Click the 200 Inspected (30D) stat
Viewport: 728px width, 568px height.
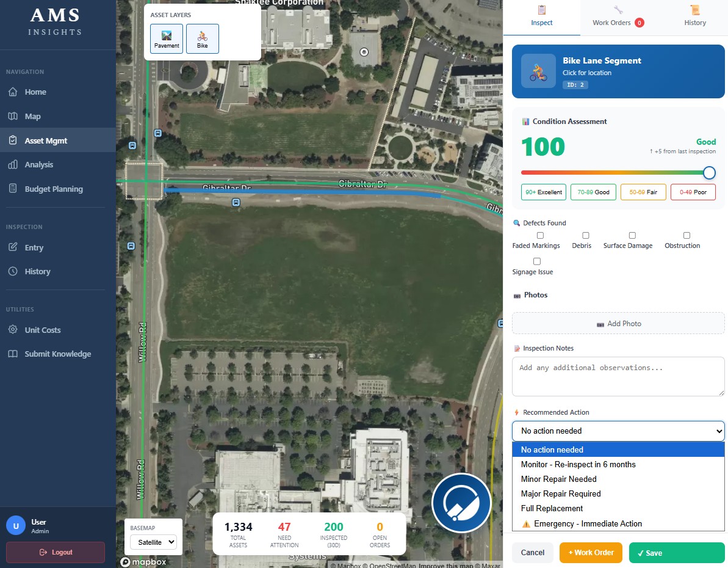pos(333,534)
